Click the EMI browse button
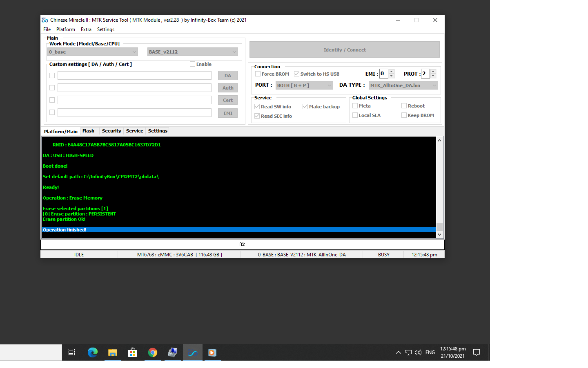588x368 pixels. 228,113
